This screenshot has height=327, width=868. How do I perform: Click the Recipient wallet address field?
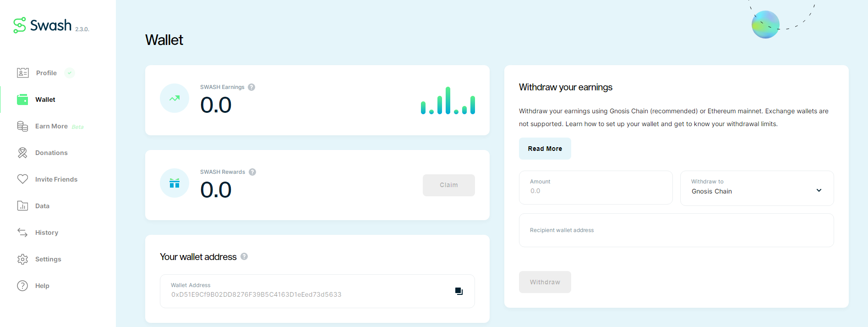[677, 230]
